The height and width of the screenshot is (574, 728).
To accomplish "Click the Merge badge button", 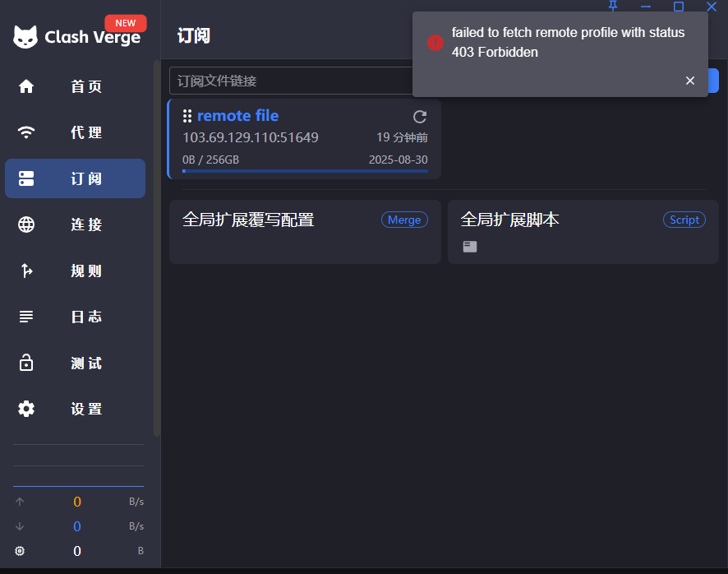I will pyautogui.click(x=404, y=220).
